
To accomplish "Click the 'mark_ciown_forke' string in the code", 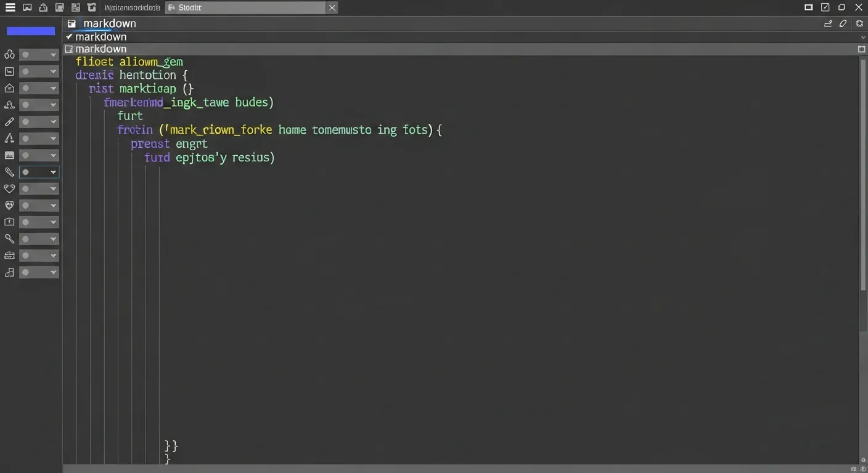I will click(221, 130).
